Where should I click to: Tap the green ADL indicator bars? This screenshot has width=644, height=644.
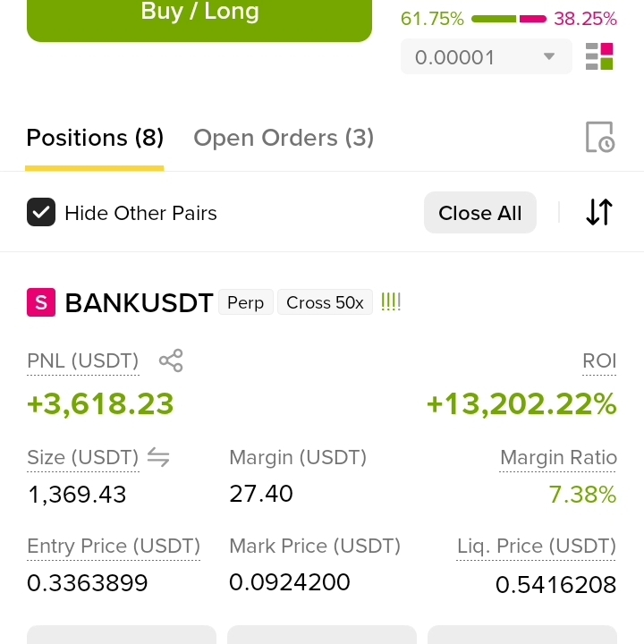(x=391, y=302)
